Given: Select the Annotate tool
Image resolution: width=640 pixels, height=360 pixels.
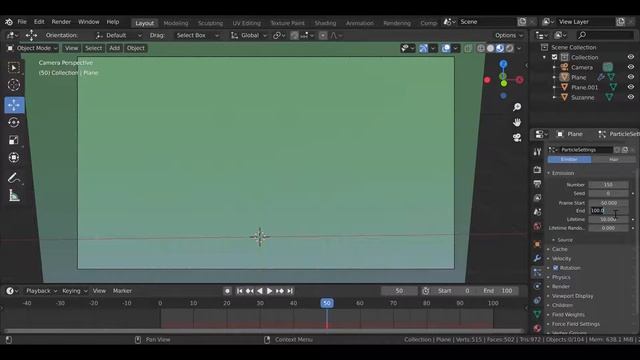Looking at the screenshot, I should point(14,178).
